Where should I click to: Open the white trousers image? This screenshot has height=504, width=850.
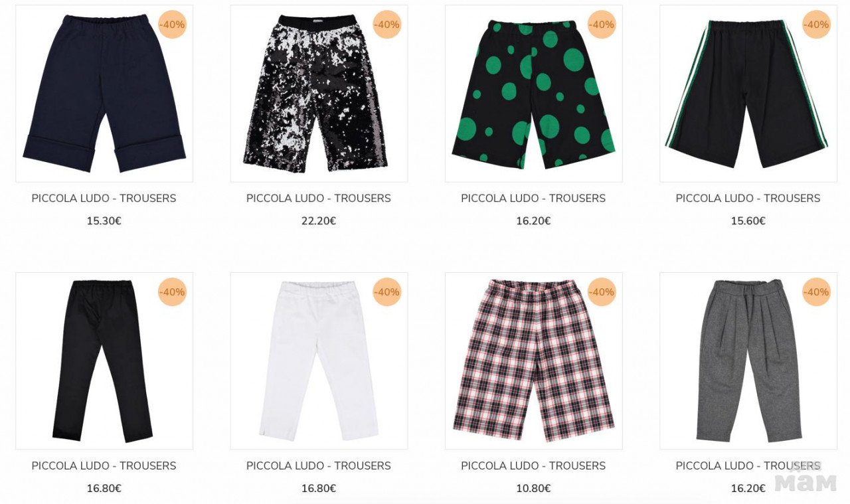[319, 361]
